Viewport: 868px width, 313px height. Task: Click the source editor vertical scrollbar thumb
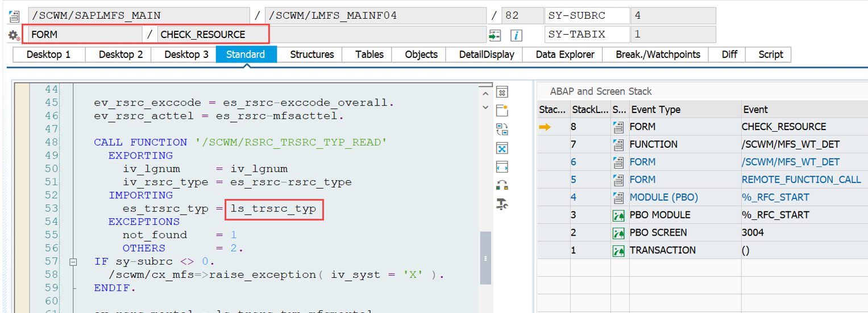click(x=485, y=257)
